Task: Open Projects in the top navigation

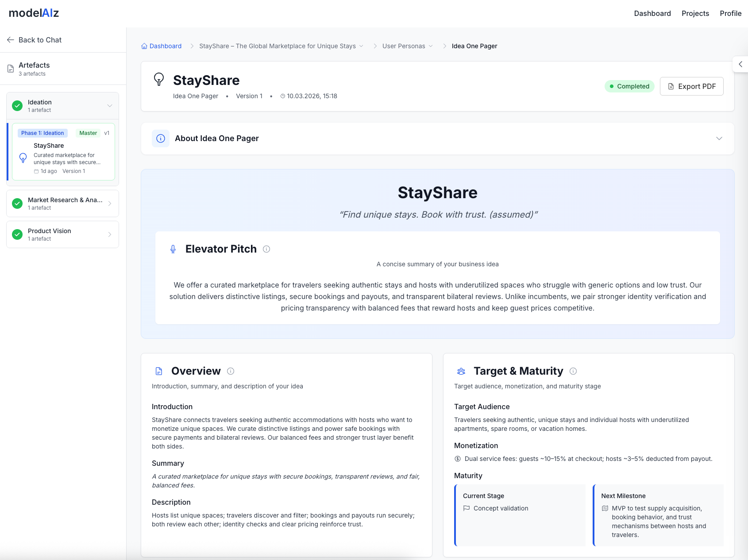Action: point(695,13)
